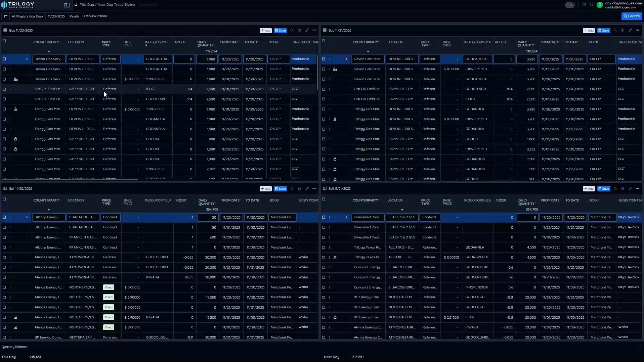Open the Month period dropdown
This screenshot has width=644, height=362.
coord(74,16)
